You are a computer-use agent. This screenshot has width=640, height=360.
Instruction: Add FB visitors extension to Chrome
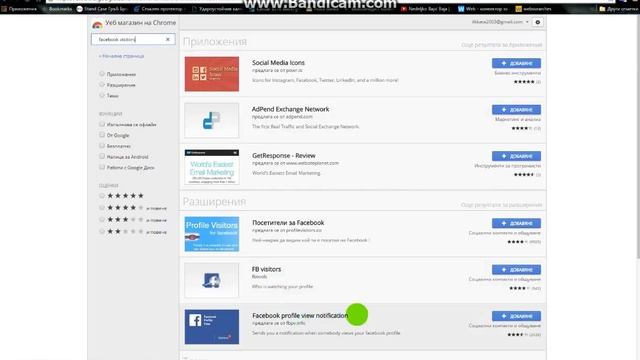(516, 270)
